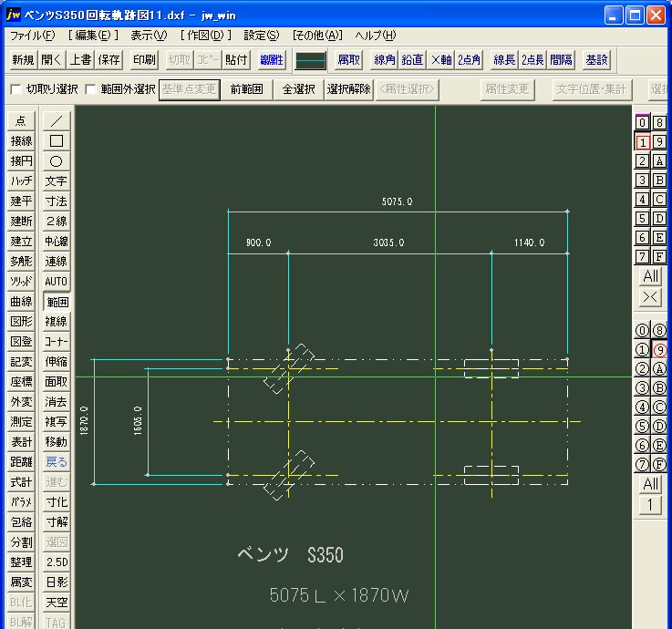Open the 編集(E) menu
Viewport: 672px width, 629px height.
93,36
